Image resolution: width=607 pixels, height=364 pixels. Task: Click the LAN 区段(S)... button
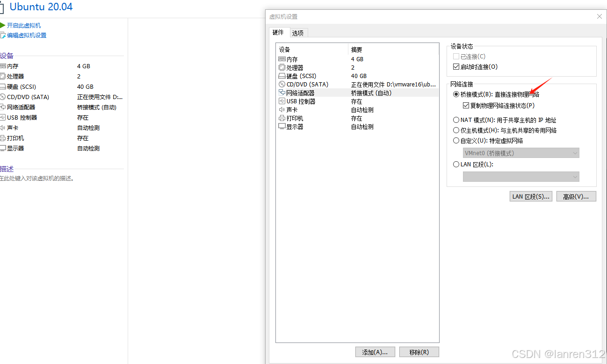point(531,197)
